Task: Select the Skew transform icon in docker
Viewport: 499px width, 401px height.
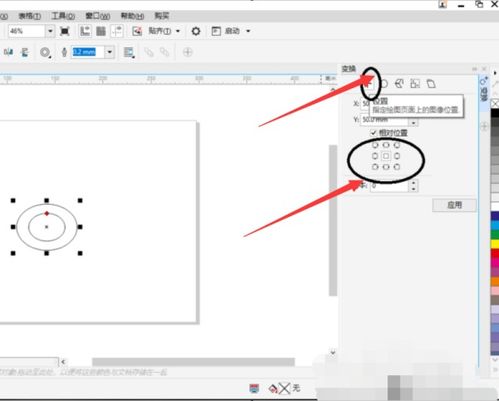Action: 431,84
